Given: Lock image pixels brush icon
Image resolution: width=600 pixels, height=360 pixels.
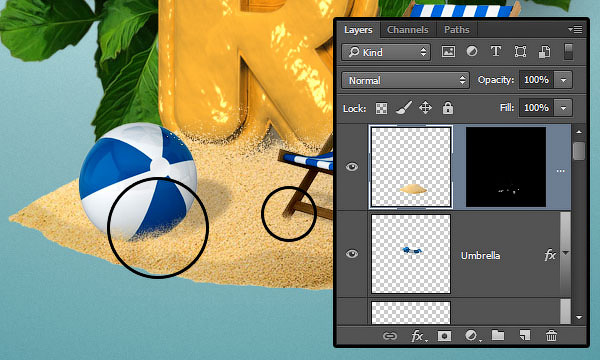Looking at the screenshot, I should pyautogui.click(x=404, y=108).
